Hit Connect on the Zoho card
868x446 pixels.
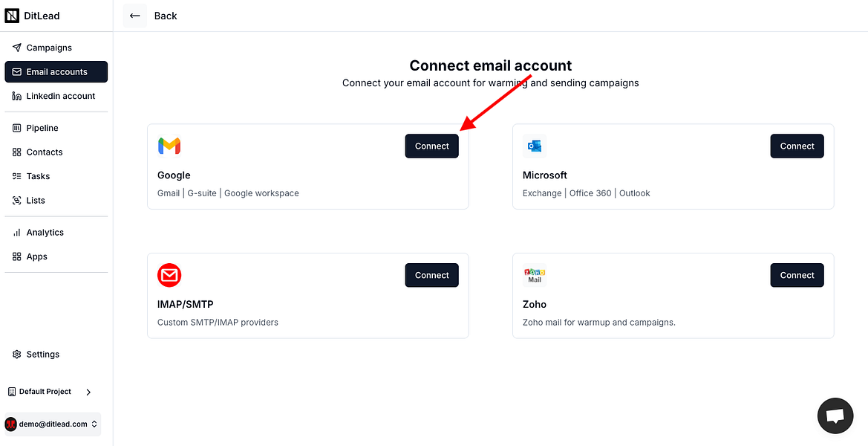[x=797, y=275]
